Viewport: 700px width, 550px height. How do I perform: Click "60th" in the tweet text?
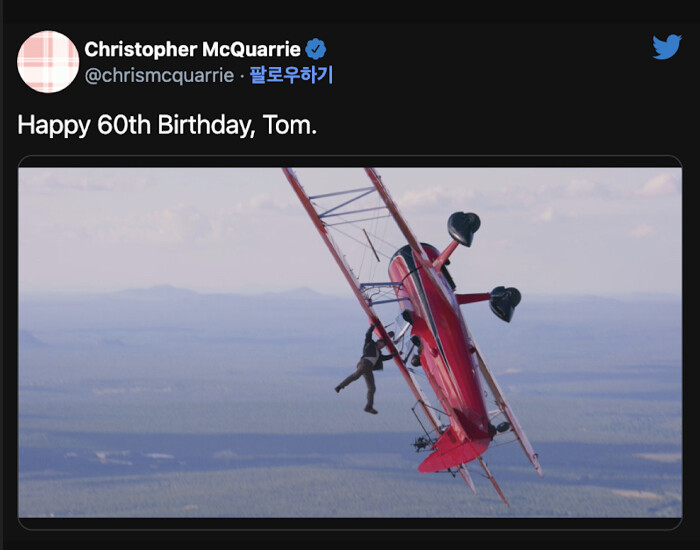point(124,125)
